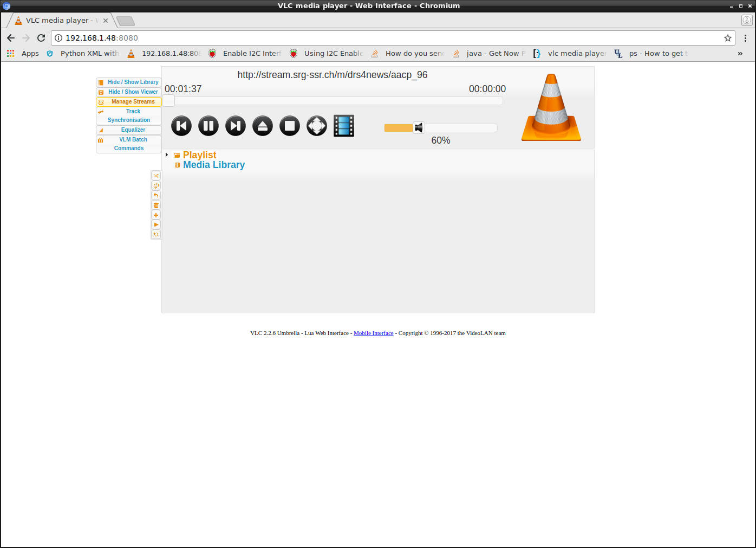Stop the current stream
The width and height of the screenshot is (756, 548).
tap(290, 126)
